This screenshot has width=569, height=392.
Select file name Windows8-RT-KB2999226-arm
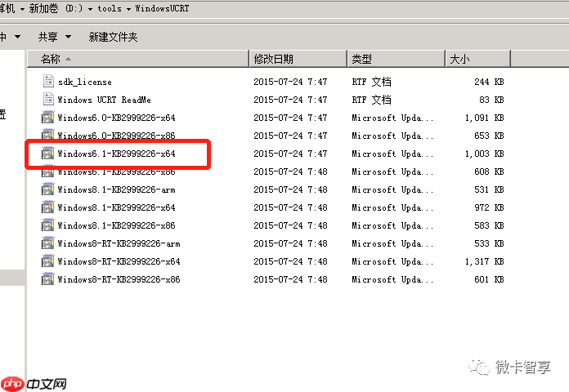119,243
